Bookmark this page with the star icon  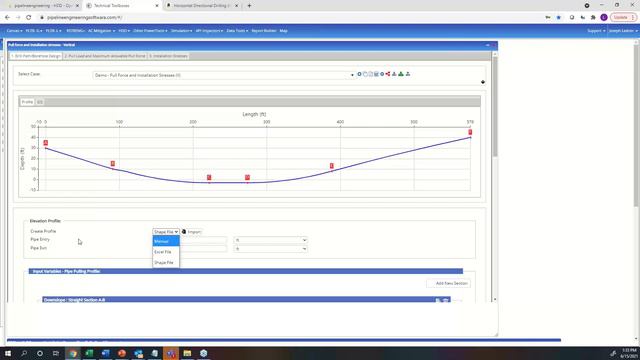(559, 18)
